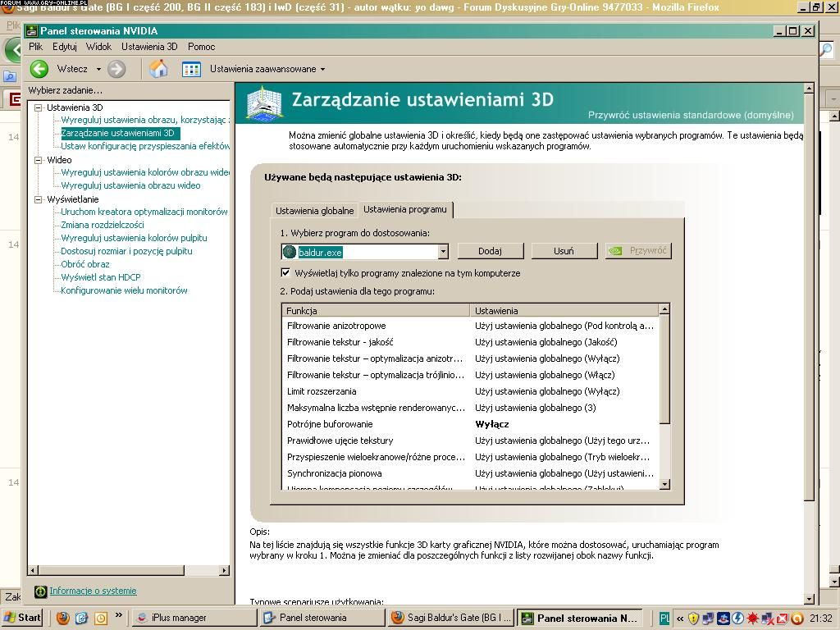840x630 pixels.
Task: Open the Plik menu in NVIDIA panel
Action: coord(36,47)
